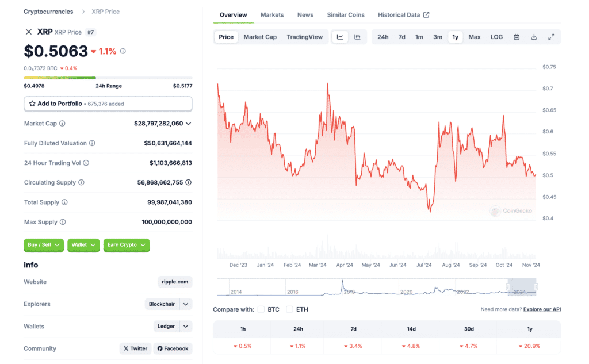Expand Market Cap details chevron
The width and height of the screenshot is (589, 364).
click(x=189, y=124)
